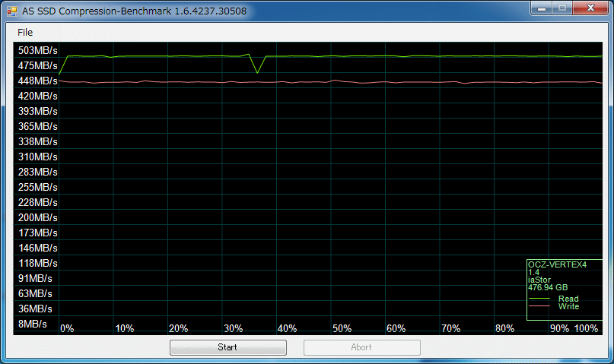The width and height of the screenshot is (614, 364).
Task: Click the 20% compression axis label
Action: point(179,328)
